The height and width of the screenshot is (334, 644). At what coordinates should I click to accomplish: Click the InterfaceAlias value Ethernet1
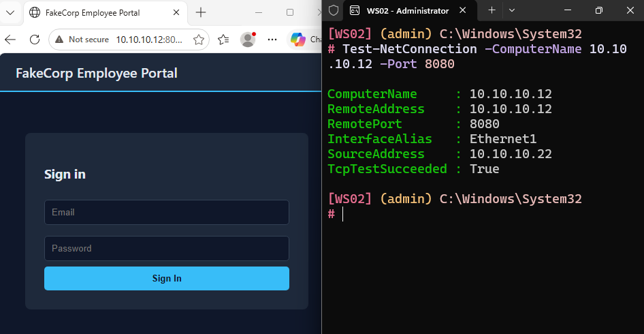tap(503, 139)
